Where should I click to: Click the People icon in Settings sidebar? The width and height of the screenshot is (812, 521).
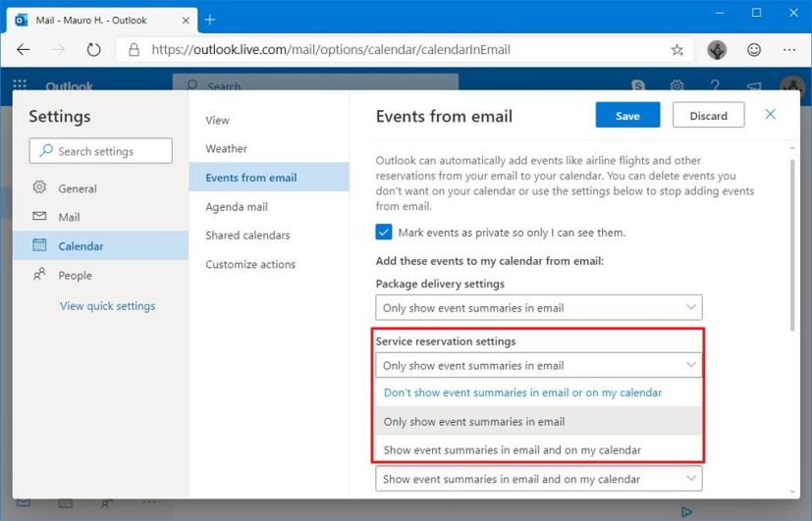pos(39,274)
